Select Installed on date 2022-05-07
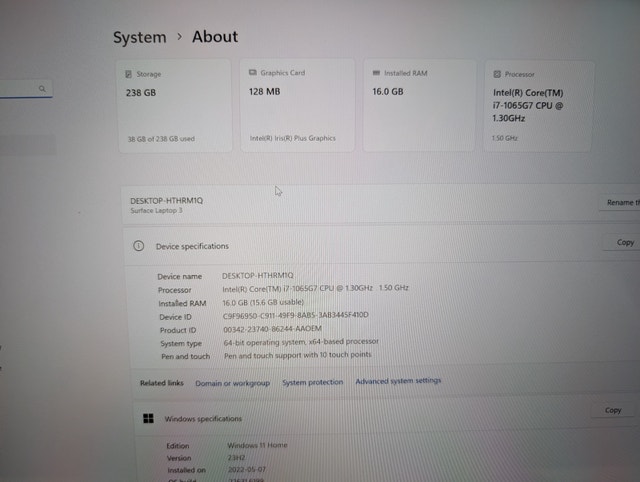 (247, 469)
